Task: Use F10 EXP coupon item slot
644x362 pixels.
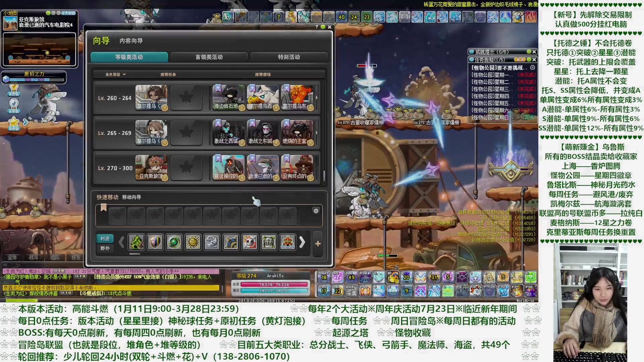Action: pos(503,291)
